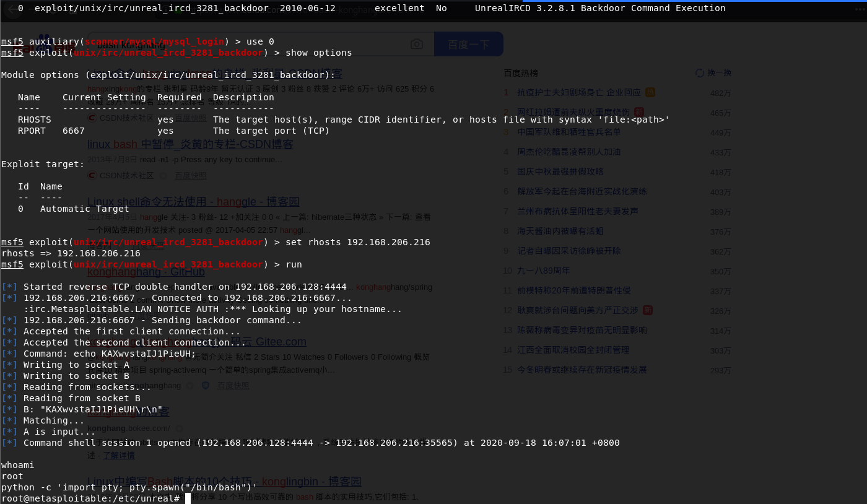Open hot topic '国庆中秋最强拼假攻略'
This screenshot has width=867, height=504.
(x=560, y=172)
